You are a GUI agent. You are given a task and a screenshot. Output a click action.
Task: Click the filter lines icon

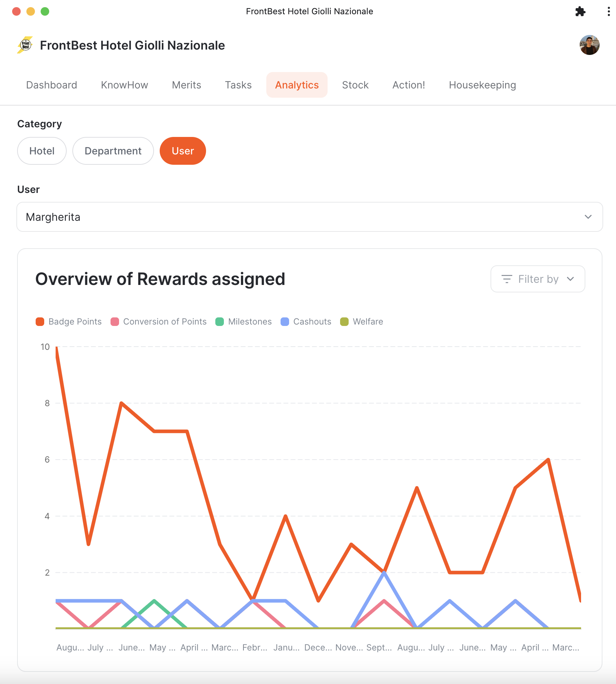tap(507, 279)
